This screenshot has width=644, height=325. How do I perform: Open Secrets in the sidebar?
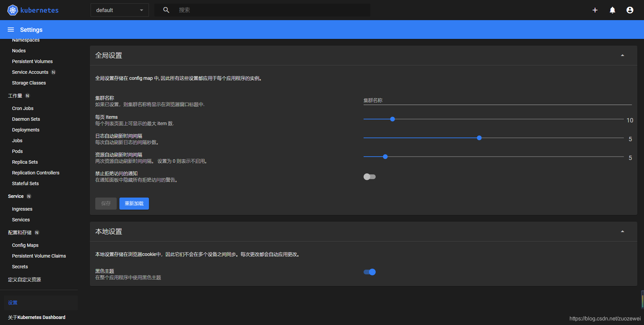coord(20,267)
